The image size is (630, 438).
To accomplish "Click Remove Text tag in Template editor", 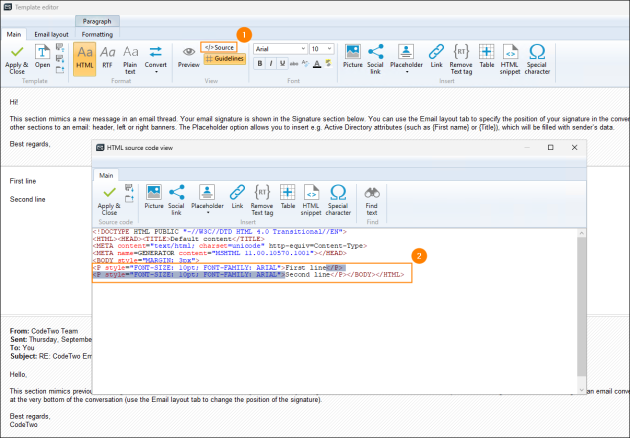I will 461,59.
